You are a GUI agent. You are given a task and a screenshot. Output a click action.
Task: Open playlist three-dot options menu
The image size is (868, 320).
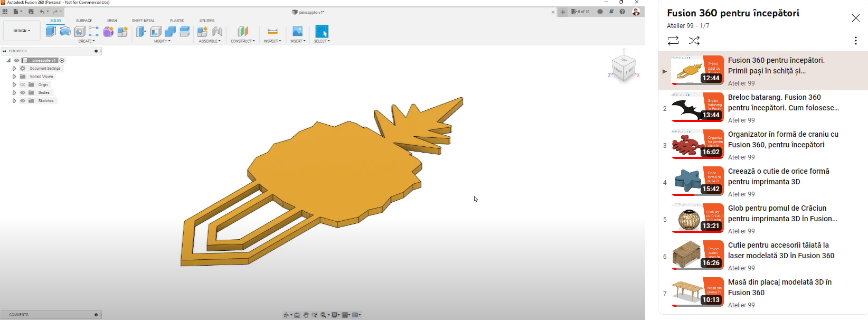pyautogui.click(x=856, y=41)
